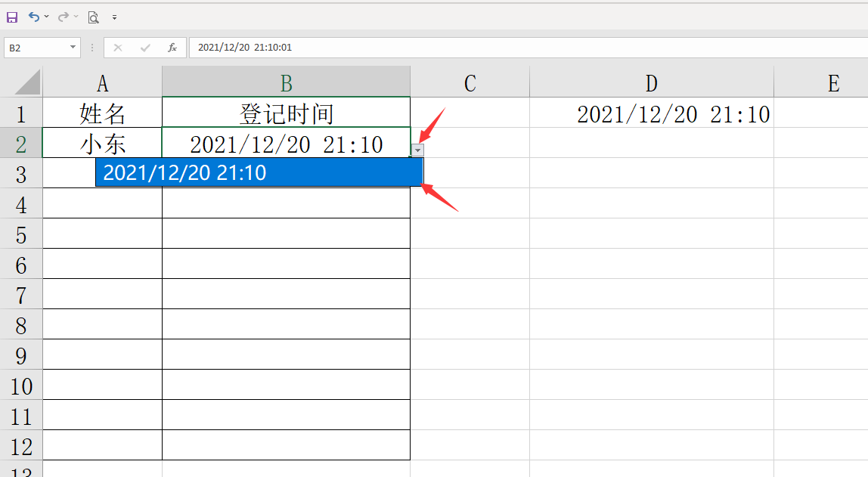Click the Select All corner triangle
The image size is (868, 477).
(28, 82)
